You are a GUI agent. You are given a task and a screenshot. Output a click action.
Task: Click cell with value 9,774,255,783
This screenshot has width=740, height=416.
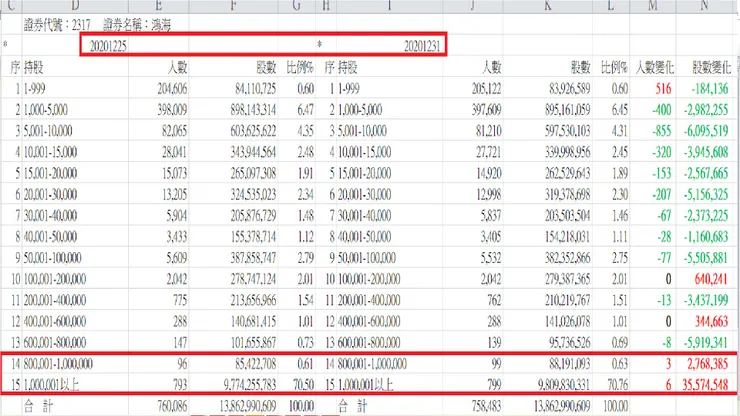[250, 385]
